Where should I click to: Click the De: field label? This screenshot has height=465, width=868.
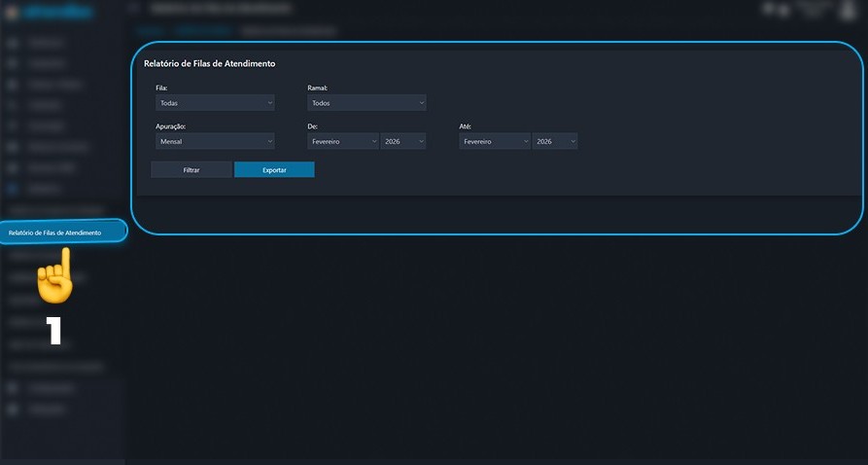[x=312, y=126]
